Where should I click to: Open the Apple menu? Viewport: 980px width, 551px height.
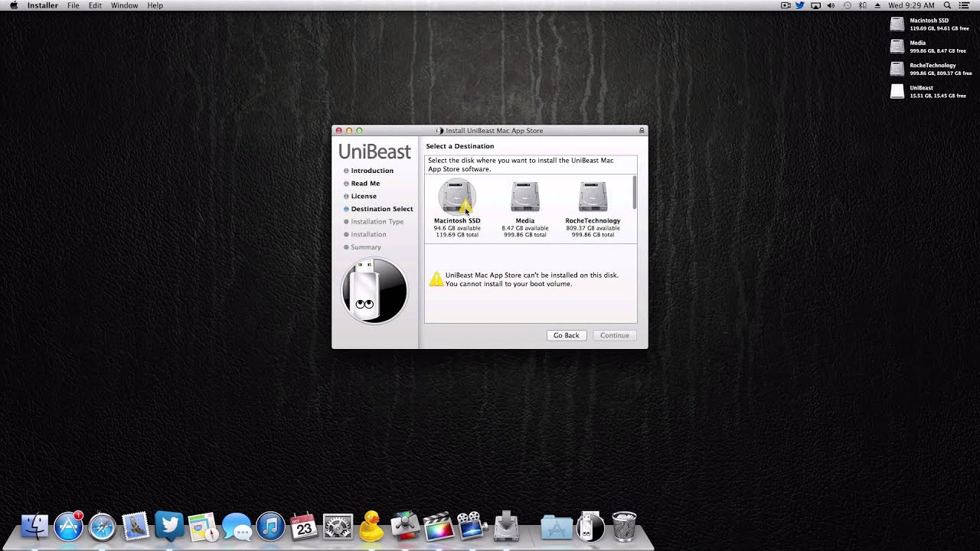coord(14,5)
